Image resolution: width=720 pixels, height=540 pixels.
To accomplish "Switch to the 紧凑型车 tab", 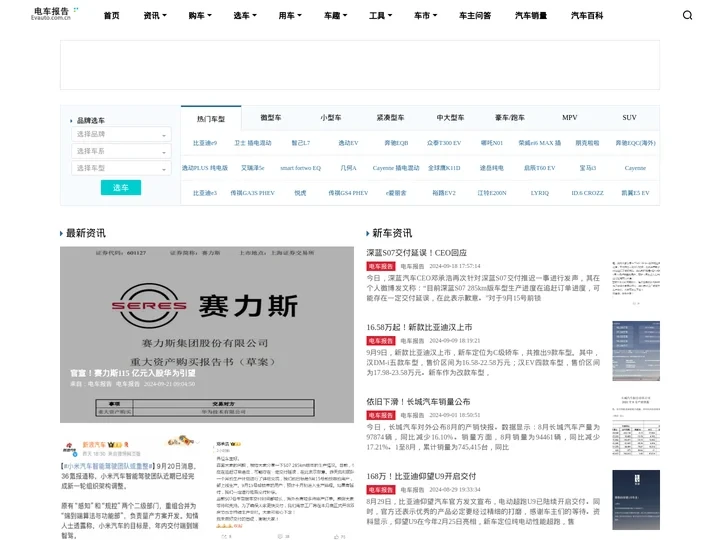I will coord(390,118).
